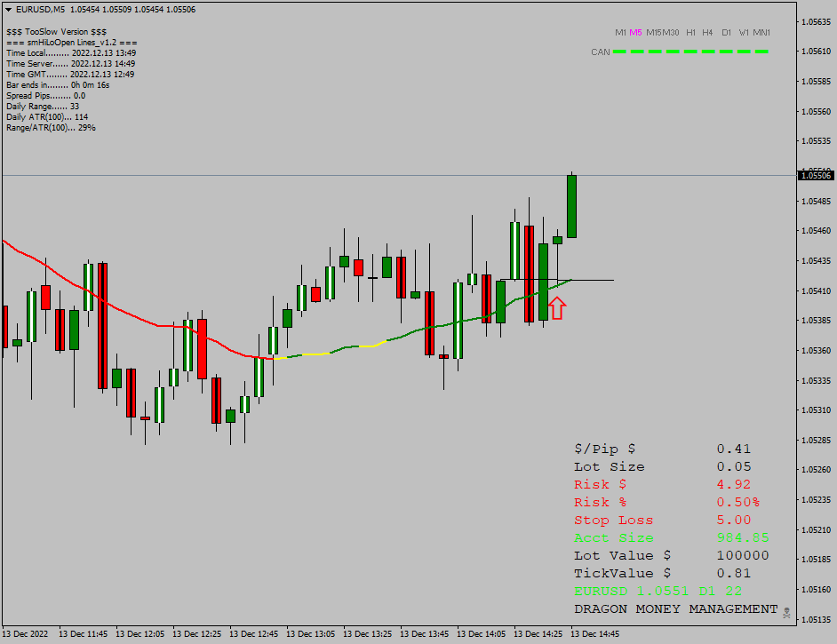Click the Stop Loss value 5.00
This screenshot has height=644, width=837.
(733, 521)
